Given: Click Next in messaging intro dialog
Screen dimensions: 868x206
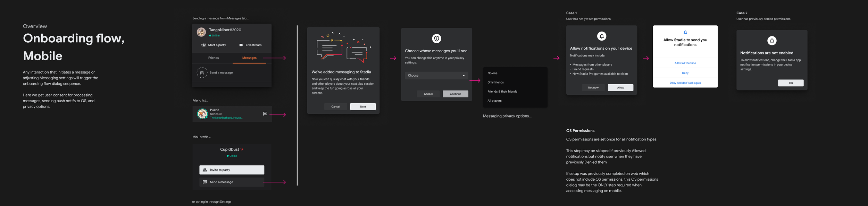Looking at the screenshot, I should pos(363,107).
